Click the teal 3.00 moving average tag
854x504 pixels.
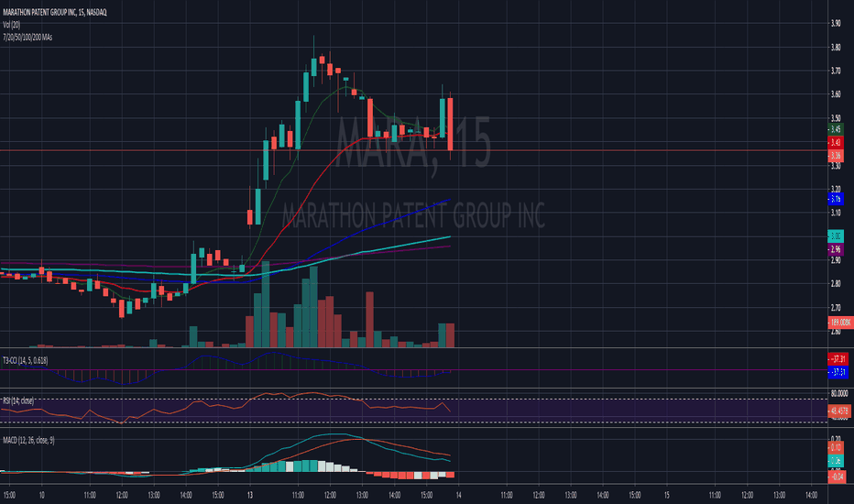click(836, 236)
